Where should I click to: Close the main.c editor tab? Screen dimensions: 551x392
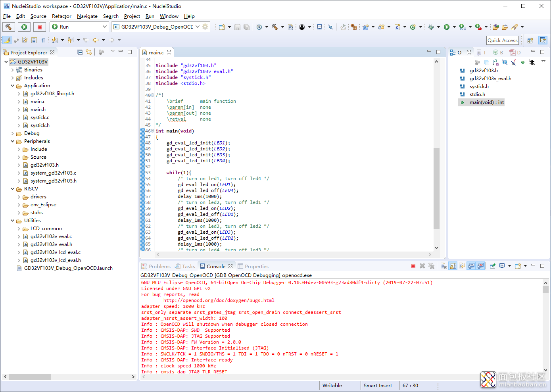[169, 52]
